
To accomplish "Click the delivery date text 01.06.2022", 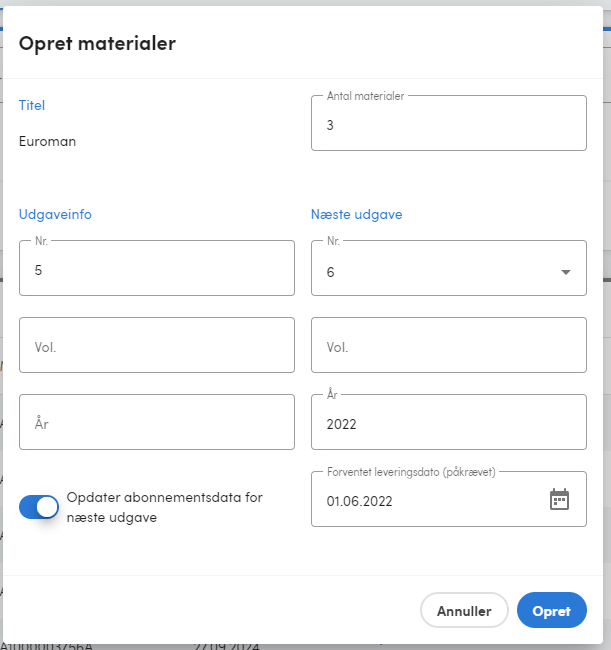I will 359,501.
